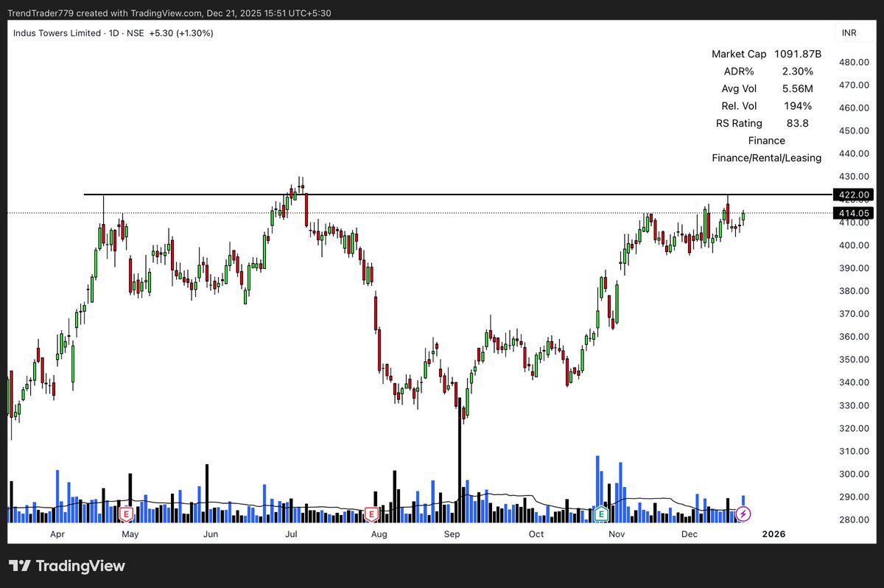Click the 2.30% ADR value
This screenshot has width=884, height=588.
798,71
